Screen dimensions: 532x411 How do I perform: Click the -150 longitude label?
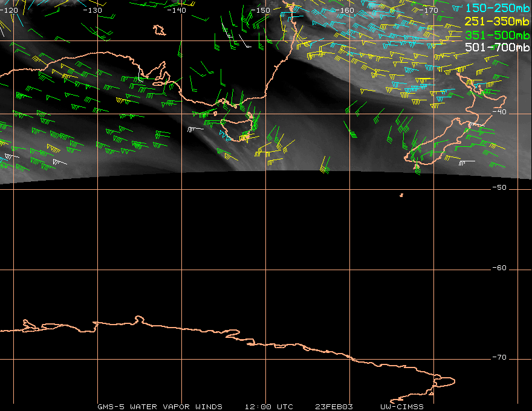tap(262, 10)
